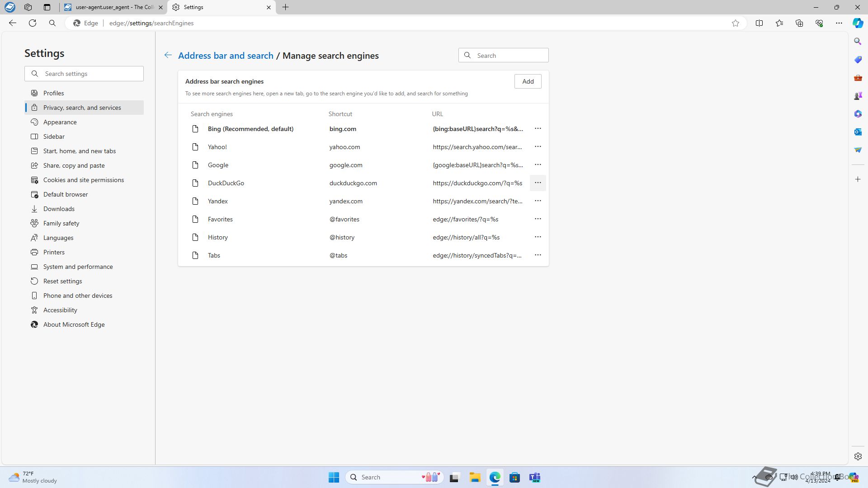Open sidebar customize gear icon

pyautogui.click(x=858, y=456)
